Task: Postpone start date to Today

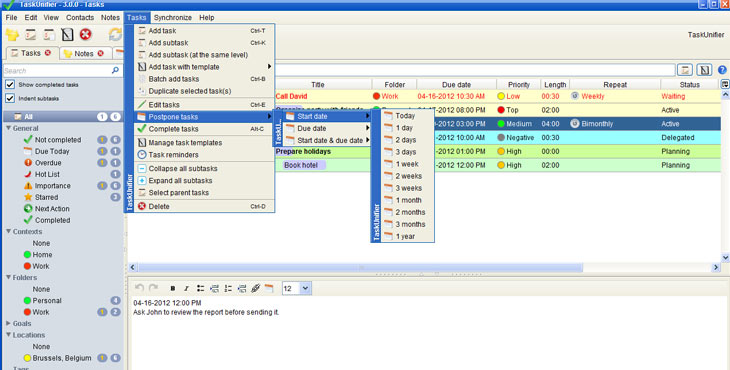Action: point(407,115)
